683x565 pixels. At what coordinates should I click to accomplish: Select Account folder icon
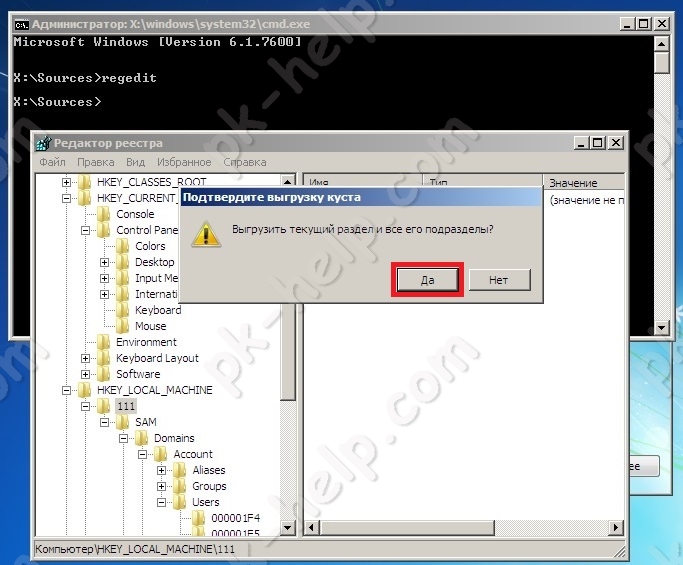[161, 454]
